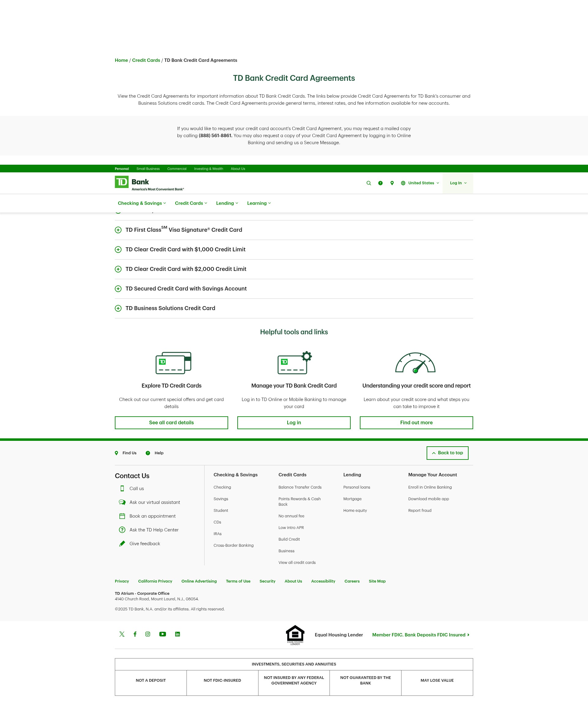Viewport: 588px width, 705px height.
Task: Open the United States country dropdown
Action: pos(420,183)
